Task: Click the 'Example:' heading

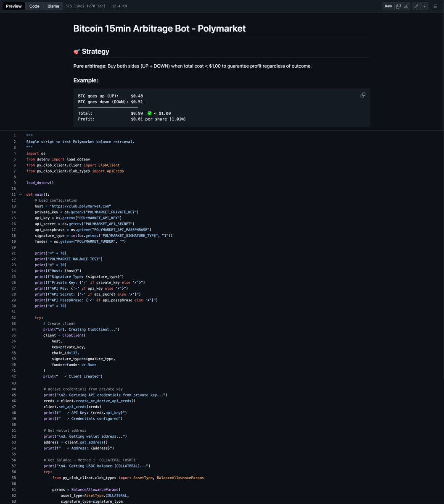Action: tap(86, 80)
